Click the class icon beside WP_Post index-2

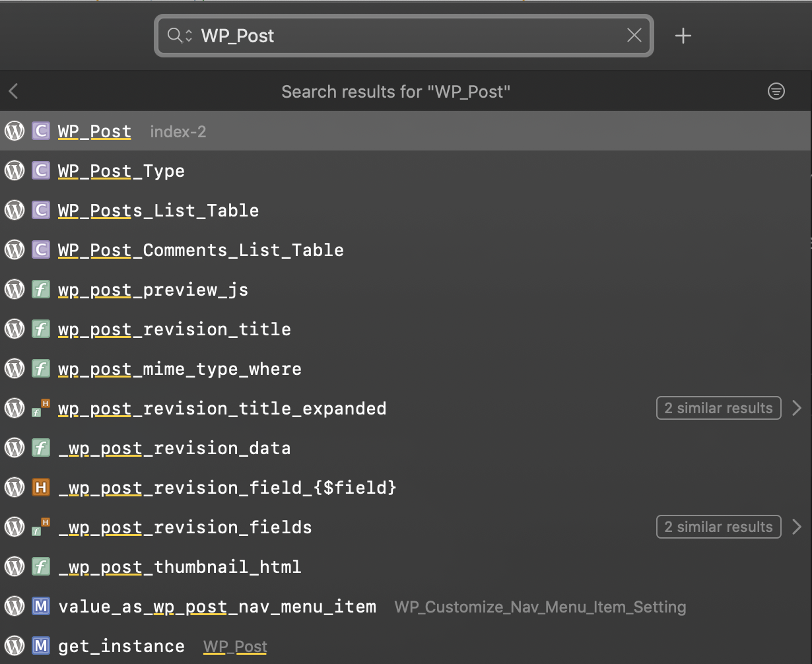click(41, 131)
